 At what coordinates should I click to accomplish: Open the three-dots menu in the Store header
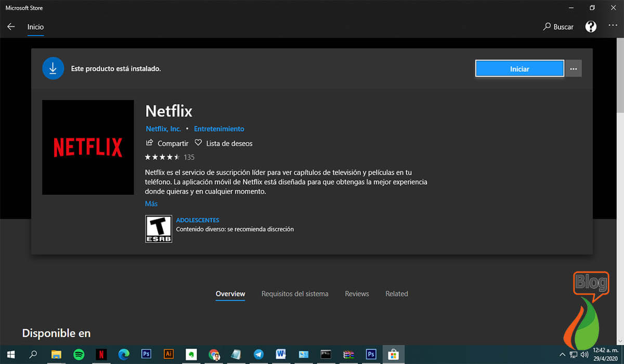tap(613, 27)
